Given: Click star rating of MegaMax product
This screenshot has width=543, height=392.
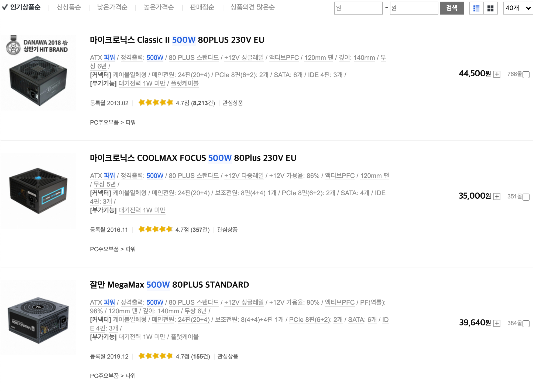Looking at the screenshot, I should coord(155,356).
